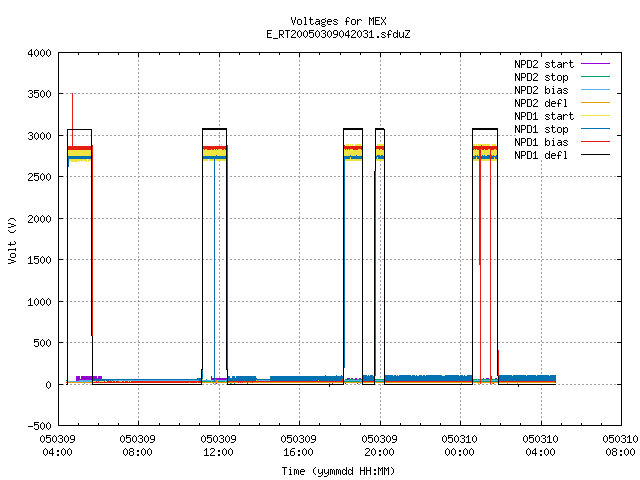Screen dimensions: 640x480
Task: Click the -500 tick label on y-axis
Action: point(40,426)
